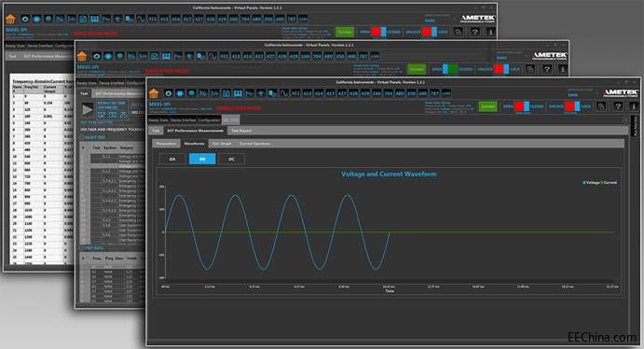Select the ØC phase button

click(x=232, y=159)
